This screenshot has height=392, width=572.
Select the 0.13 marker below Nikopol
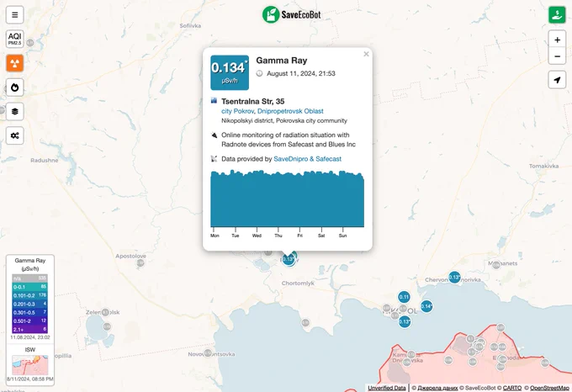(405, 321)
